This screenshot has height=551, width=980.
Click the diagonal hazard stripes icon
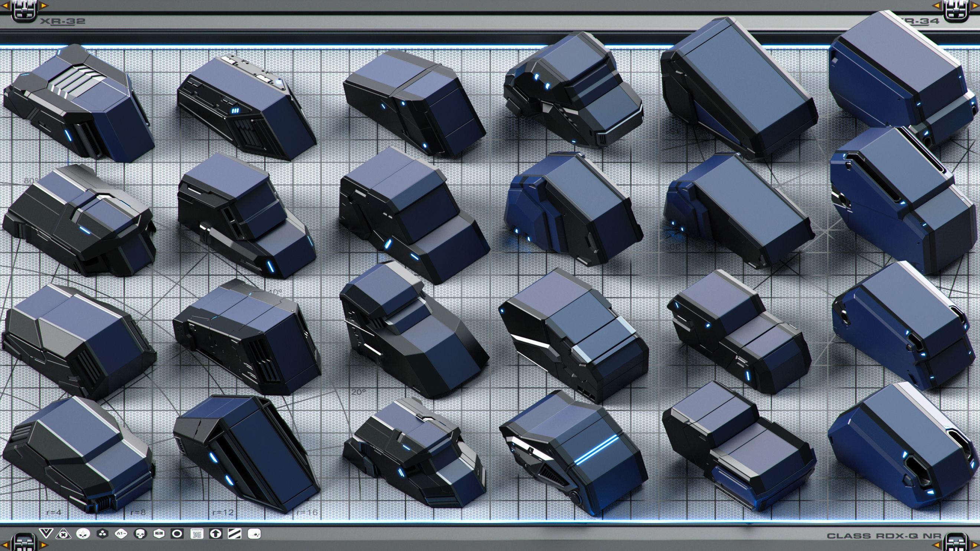click(x=234, y=534)
